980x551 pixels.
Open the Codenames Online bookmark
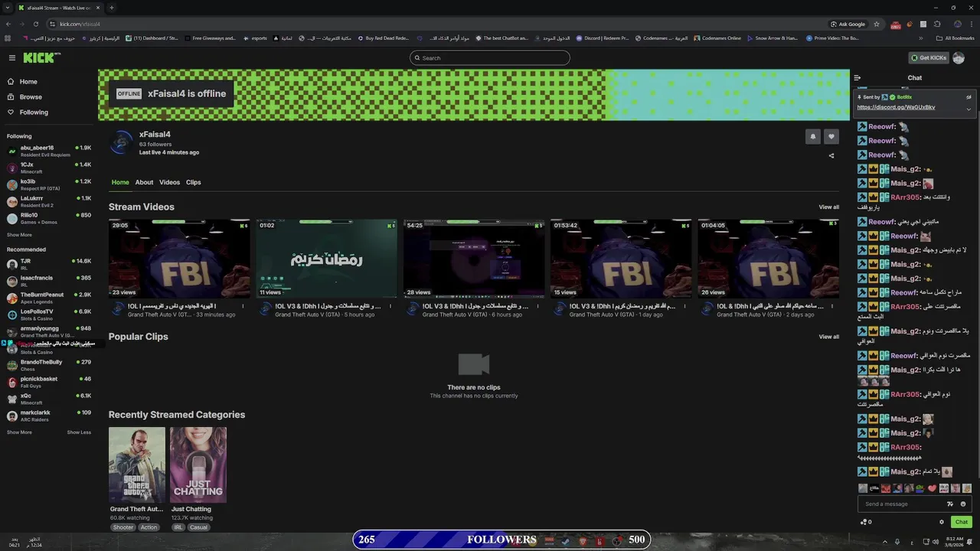point(717,38)
